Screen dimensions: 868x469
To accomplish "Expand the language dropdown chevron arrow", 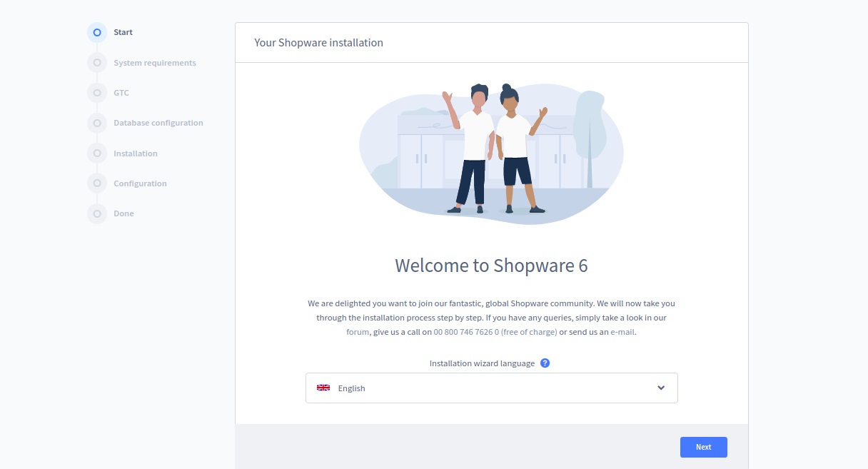I will (x=661, y=388).
